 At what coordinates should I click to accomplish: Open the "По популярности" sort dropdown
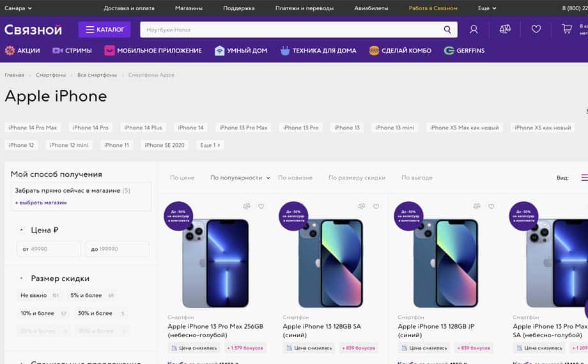click(240, 178)
